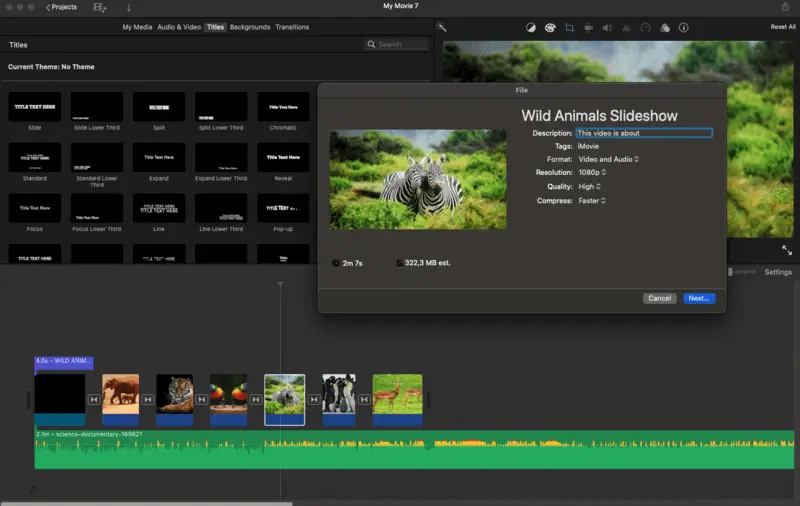800x506 pixels.
Task: Select the cropping tool icon
Action: tap(569, 27)
